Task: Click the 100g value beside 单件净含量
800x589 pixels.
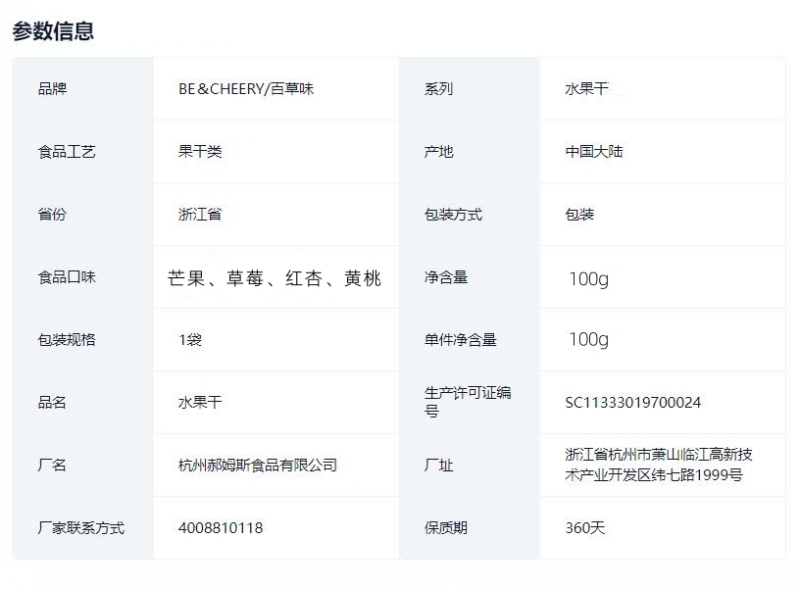Action: coord(588,340)
